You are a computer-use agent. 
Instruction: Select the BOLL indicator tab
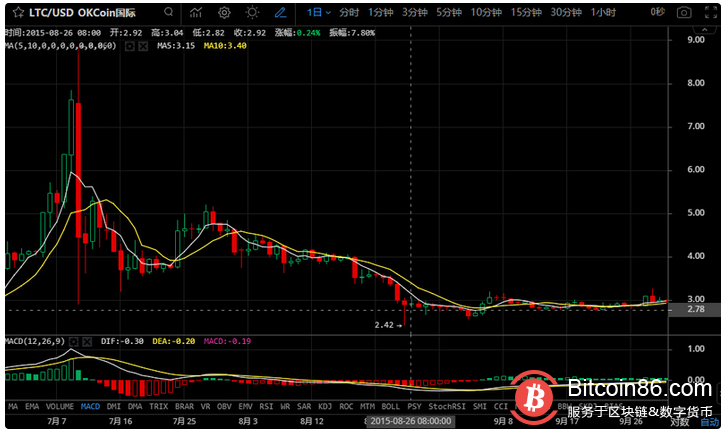[x=391, y=407]
